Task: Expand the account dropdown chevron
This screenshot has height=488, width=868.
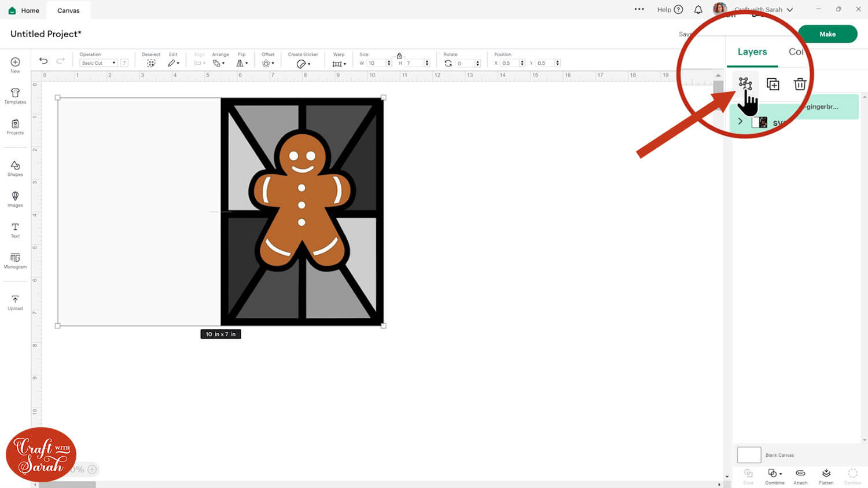Action: (x=789, y=10)
